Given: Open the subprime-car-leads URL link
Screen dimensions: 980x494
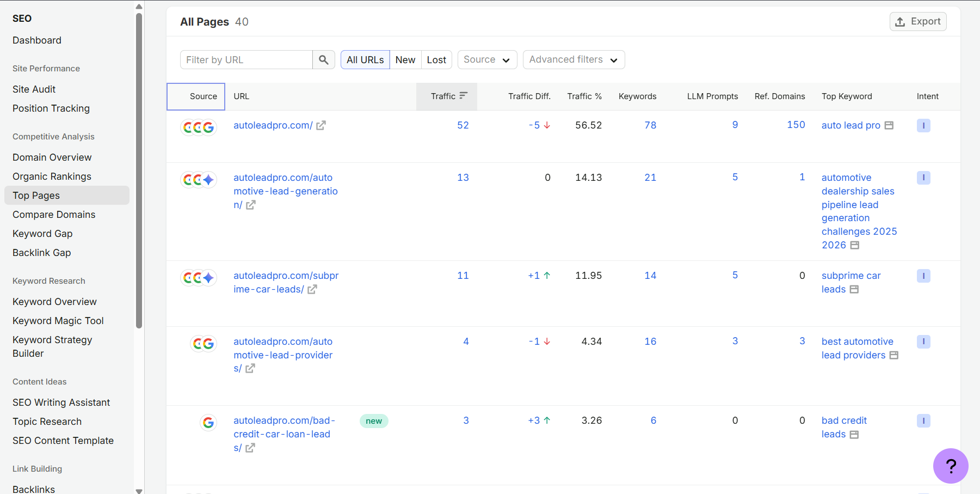Looking at the screenshot, I should pos(286,282).
